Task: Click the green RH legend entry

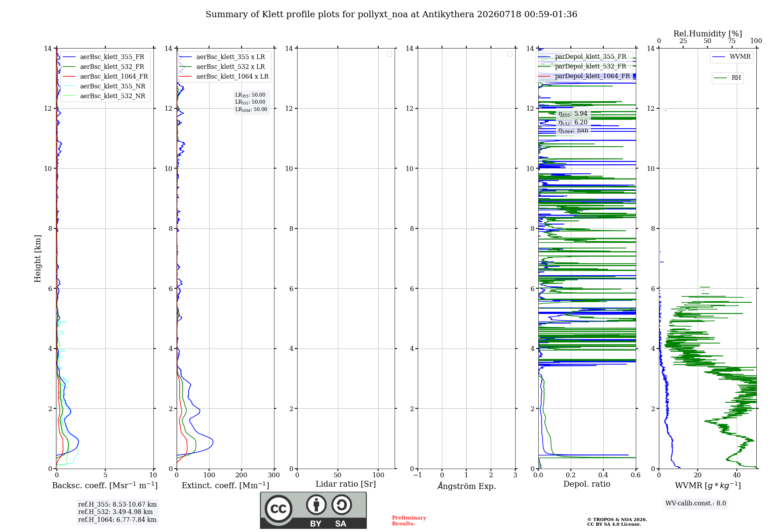Action: pyautogui.click(x=727, y=78)
